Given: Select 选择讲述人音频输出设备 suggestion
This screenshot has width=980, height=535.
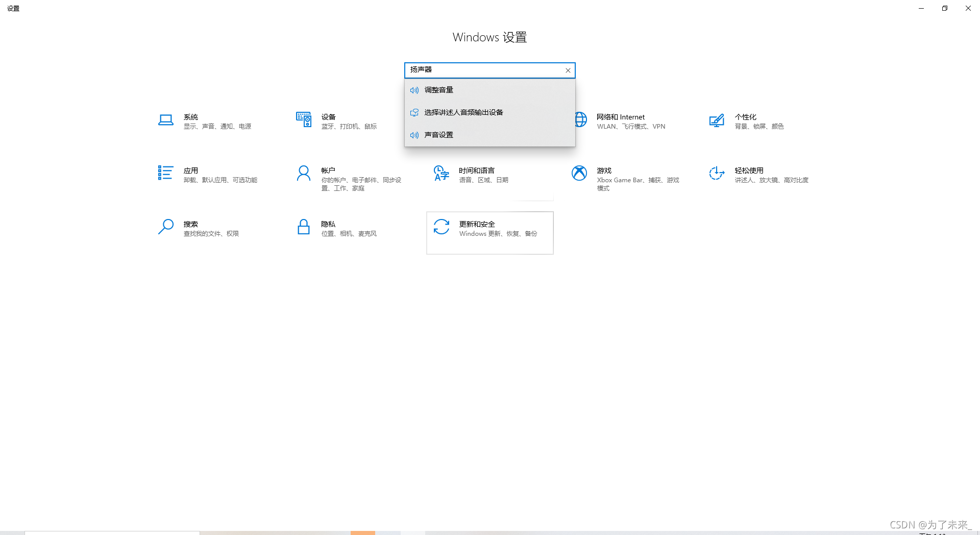Looking at the screenshot, I should point(490,112).
